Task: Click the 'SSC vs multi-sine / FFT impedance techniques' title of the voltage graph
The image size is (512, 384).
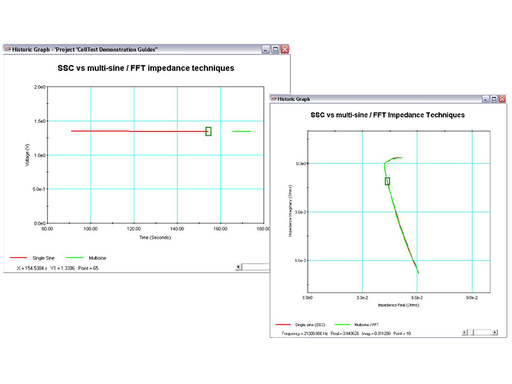Action: tap(146, 68)
